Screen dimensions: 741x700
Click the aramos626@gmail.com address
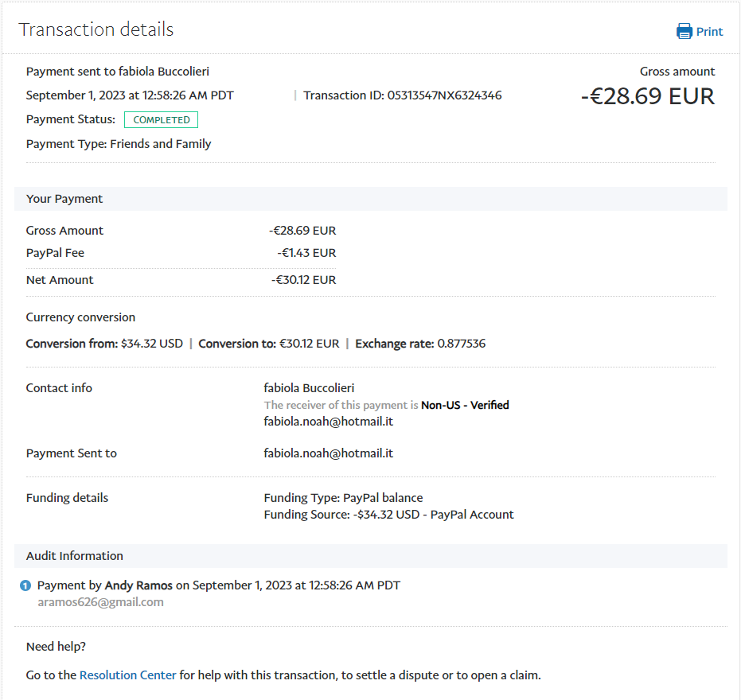click(100, 602)
